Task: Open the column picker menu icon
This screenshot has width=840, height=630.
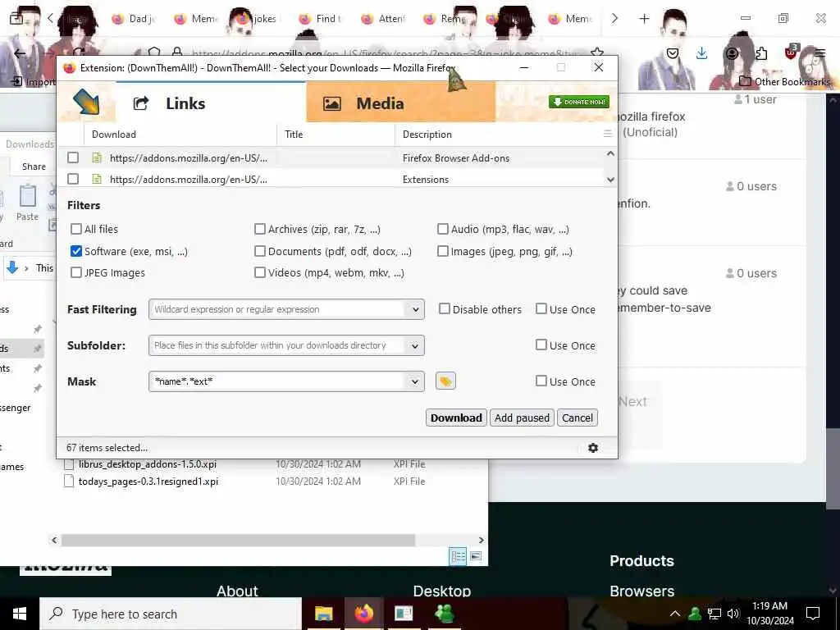Action: (x=607, y=134)
